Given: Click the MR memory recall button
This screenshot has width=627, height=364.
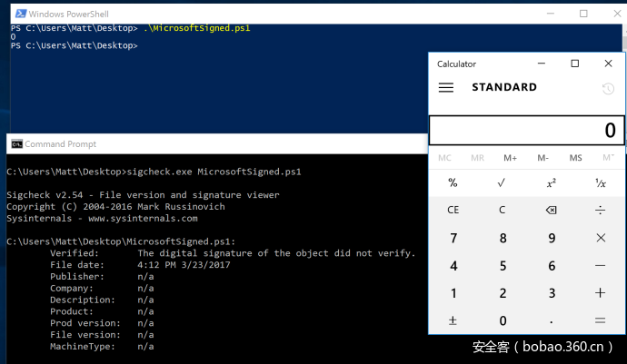Looking at the screenshot, I should [x=477, y=158].
